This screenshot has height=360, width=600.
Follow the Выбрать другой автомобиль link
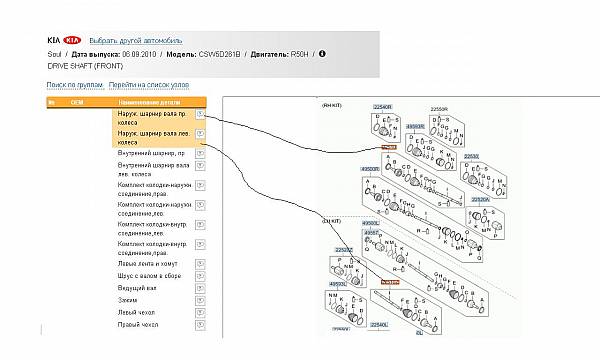click(135, 41)
